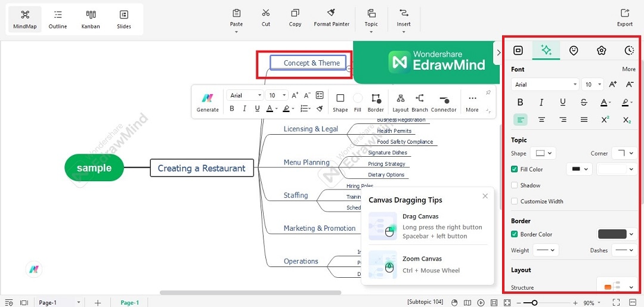The width and height of the screenshot is (644, 307).
Task: Click Shape in floating toolbar
Action: pyautogui.click(x=340, y=103)
